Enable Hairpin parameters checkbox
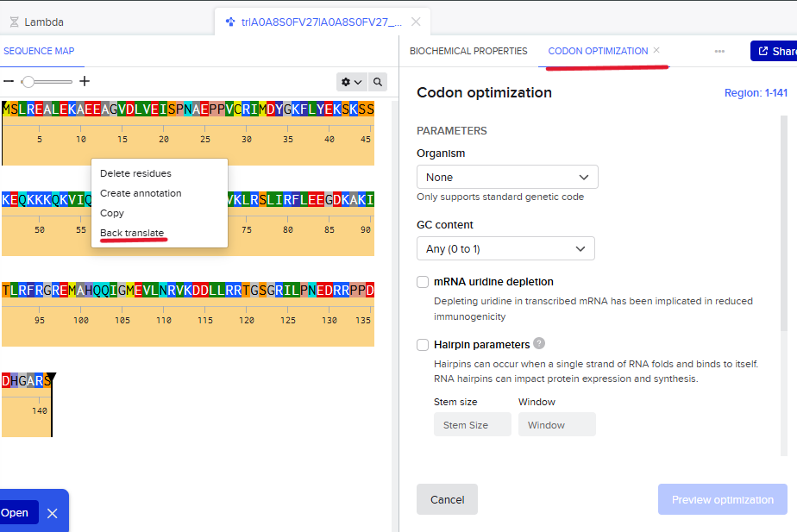 tap(423, 345)
